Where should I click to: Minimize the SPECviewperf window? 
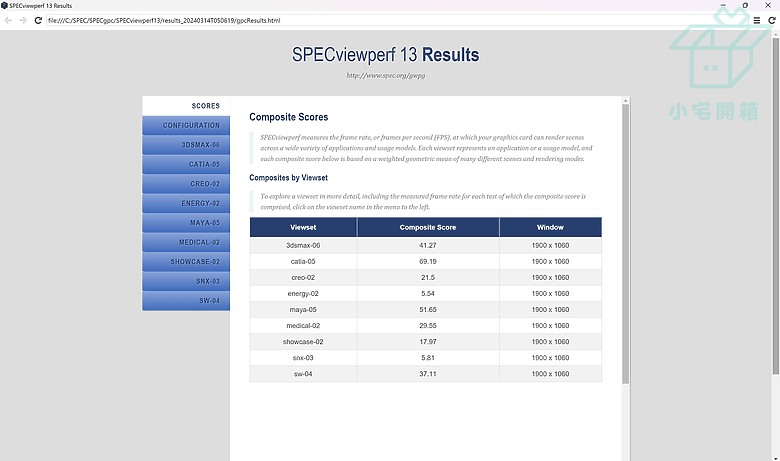(x=723, y=5)
